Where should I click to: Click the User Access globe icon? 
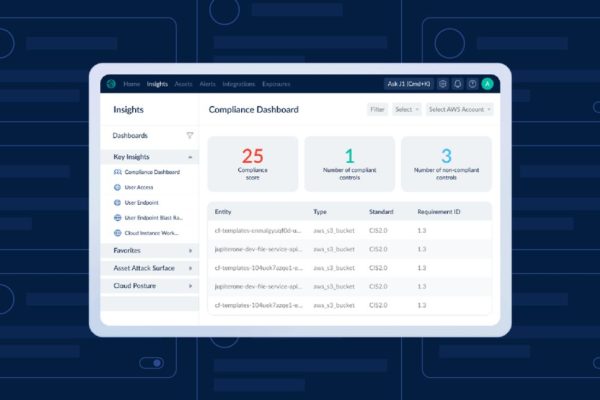tap(117, 187)
